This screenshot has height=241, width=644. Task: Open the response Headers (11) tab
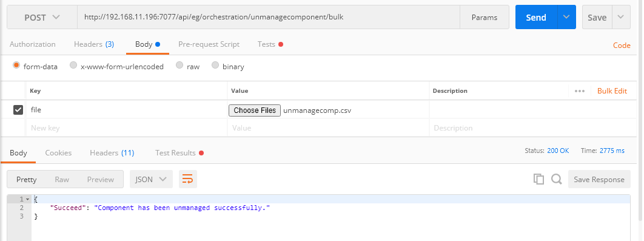[112, 153]
